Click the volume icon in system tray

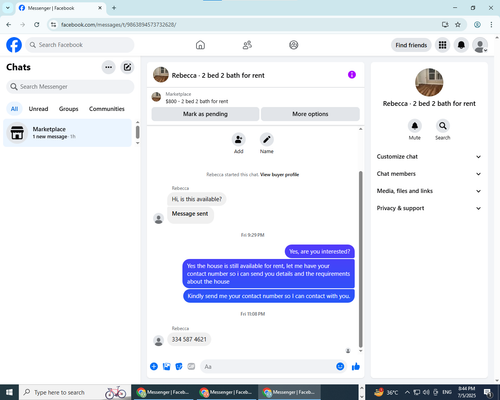tap(426, 392)
